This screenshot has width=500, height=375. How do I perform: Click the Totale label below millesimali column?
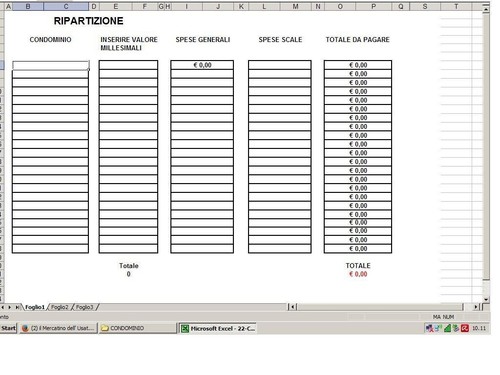click(129, 266)
